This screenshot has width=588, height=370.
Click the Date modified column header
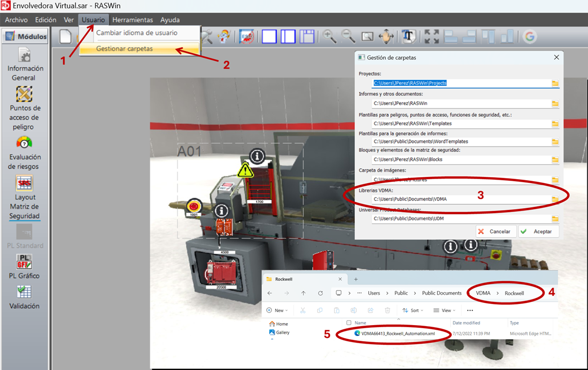coord(466,323)
